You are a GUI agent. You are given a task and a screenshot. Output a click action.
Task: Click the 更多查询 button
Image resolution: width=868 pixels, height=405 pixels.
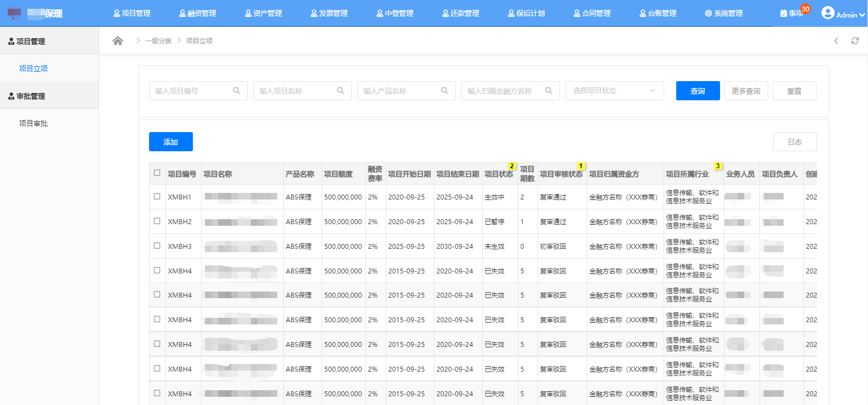coord(746,91)
